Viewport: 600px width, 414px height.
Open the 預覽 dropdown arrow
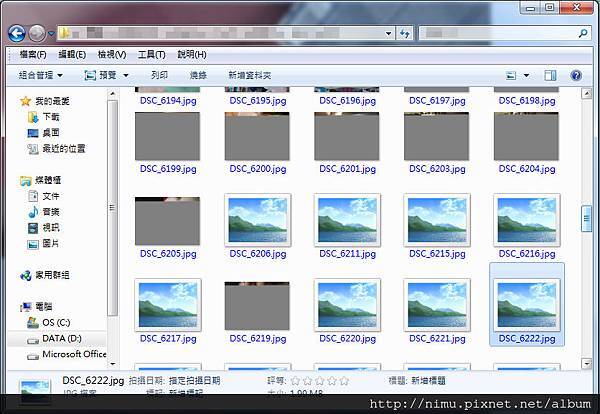[126, 76]
